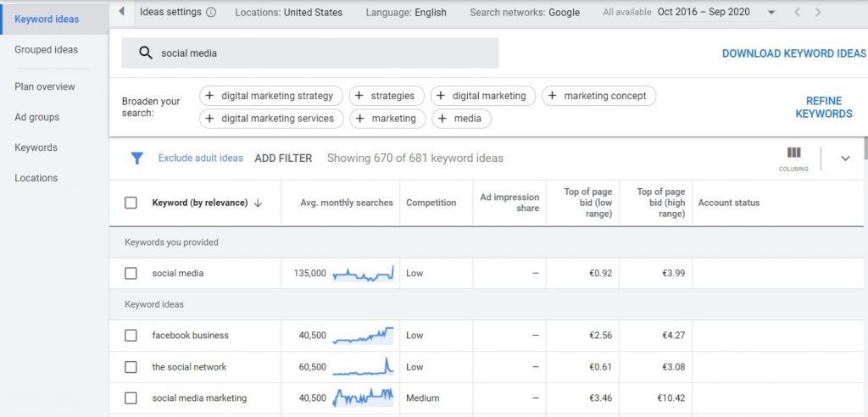
Task: Click the €0.92 low range bid
Action: 601,273
